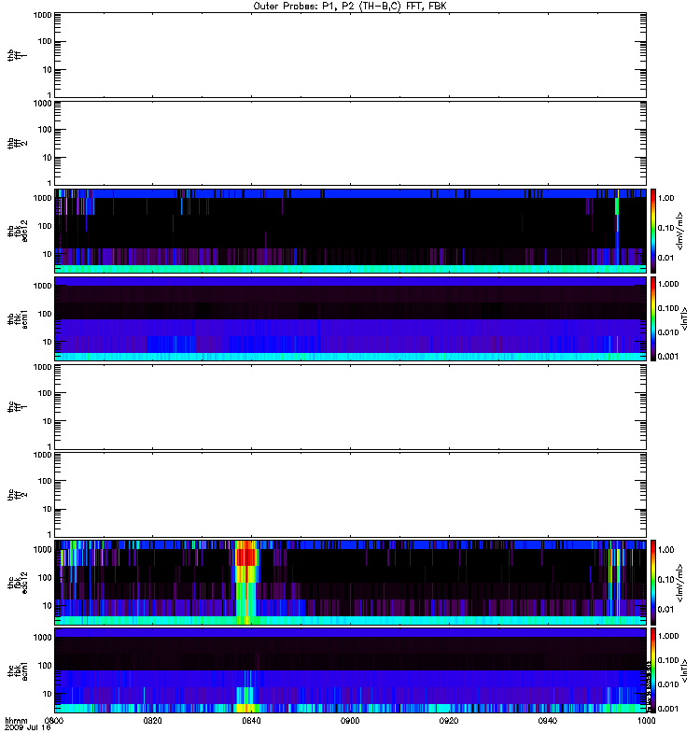Click the thc fbk scm1 color bar
700x747 pixels.
(x=653, y=670)
